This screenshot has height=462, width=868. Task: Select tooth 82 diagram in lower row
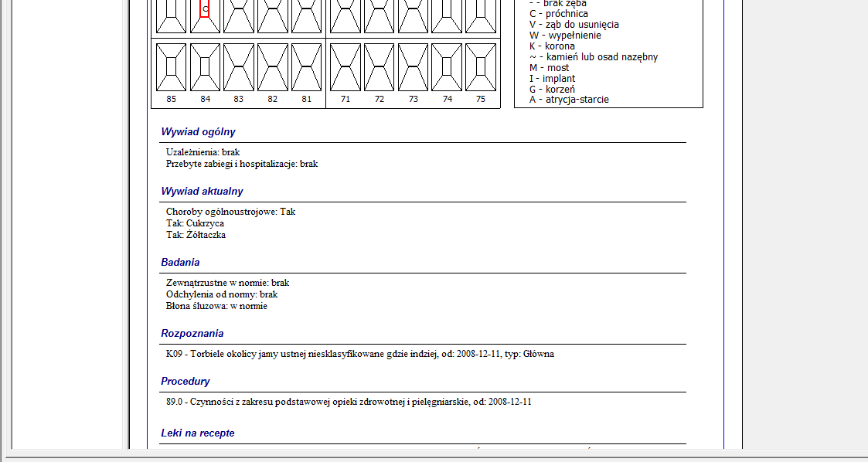coord(272,67)
